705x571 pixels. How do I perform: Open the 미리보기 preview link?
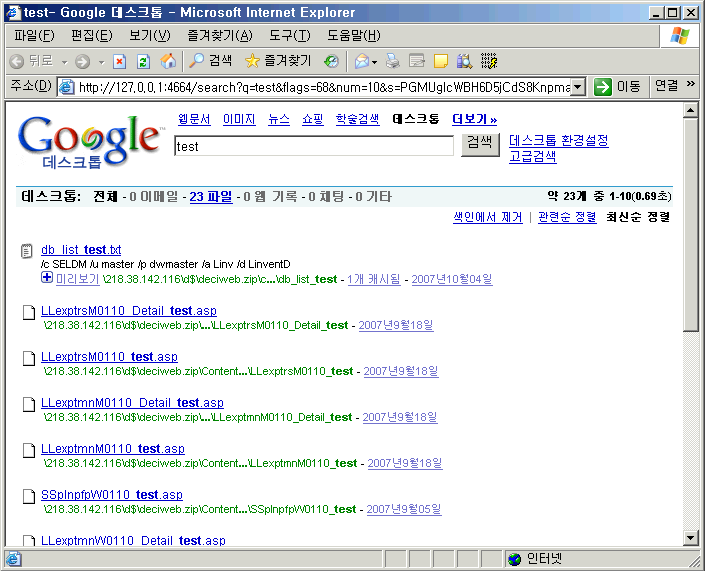click(77, 279)
